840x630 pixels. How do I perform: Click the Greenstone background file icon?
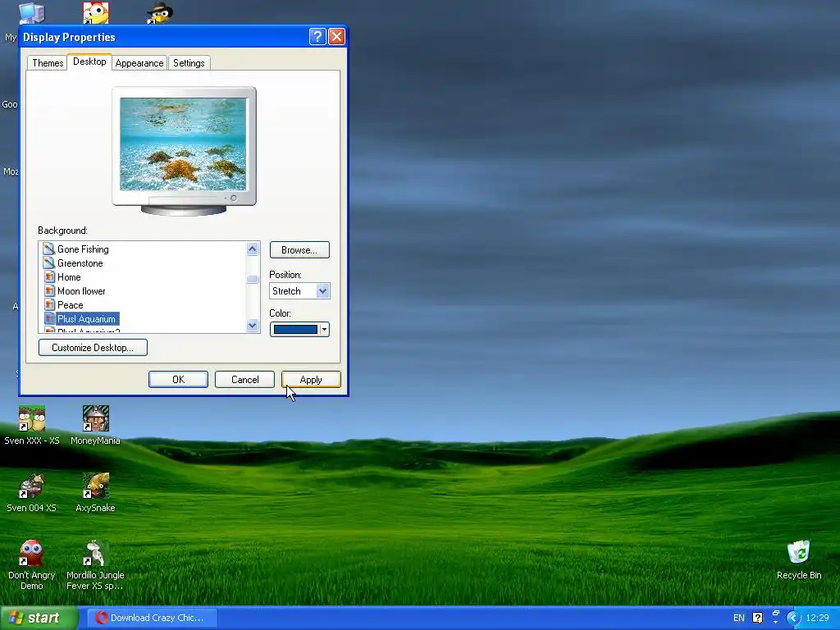tap(48, 262)
